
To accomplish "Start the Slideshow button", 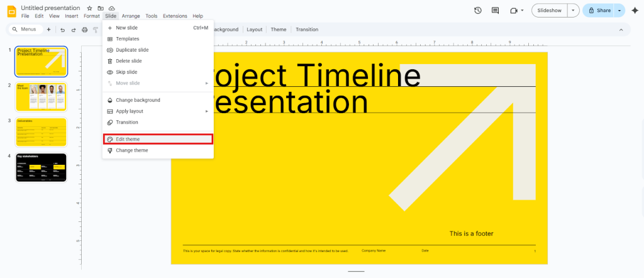I will point(549,10).
